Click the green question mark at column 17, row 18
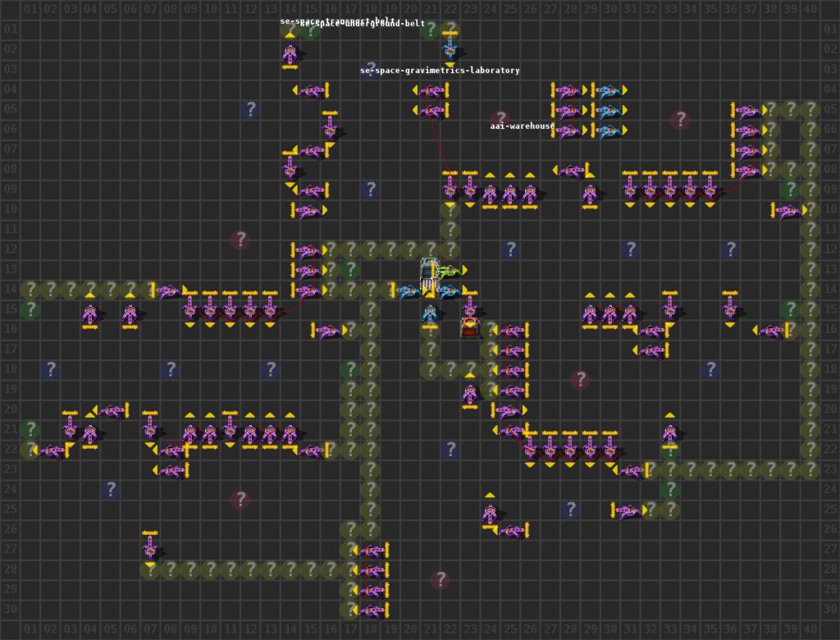 pyautogui.click(x=349, y=369)
